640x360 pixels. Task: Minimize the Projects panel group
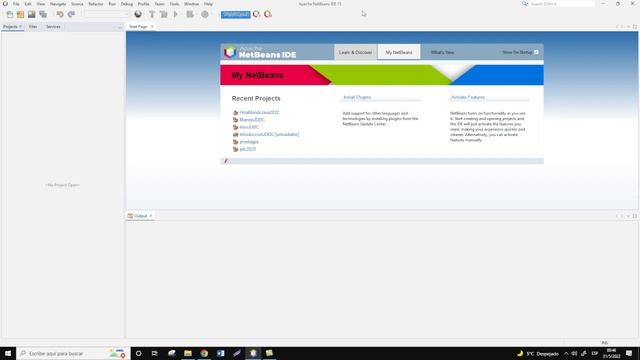[120, 27]
